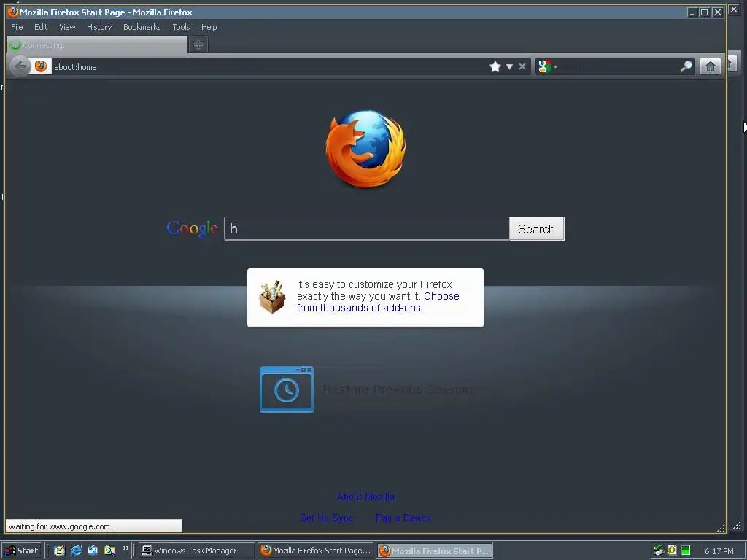Open the Edit menu
The height and width of the screenshot is (560, 747).
(x=41, y=27)
